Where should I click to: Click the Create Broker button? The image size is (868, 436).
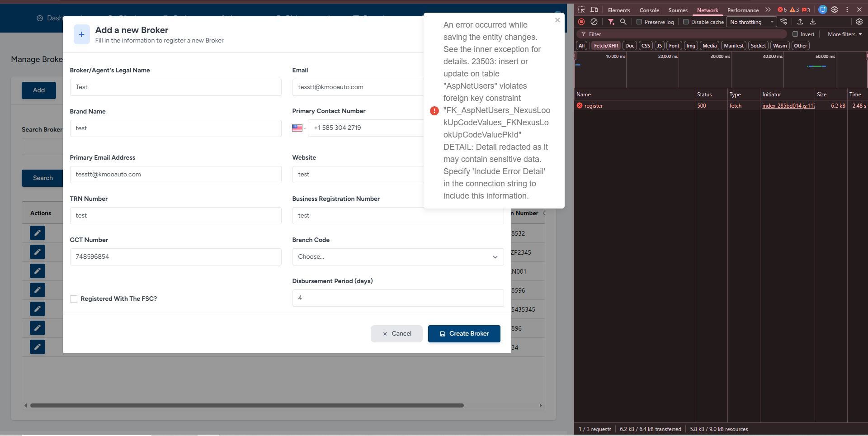(x=464, y=334)
